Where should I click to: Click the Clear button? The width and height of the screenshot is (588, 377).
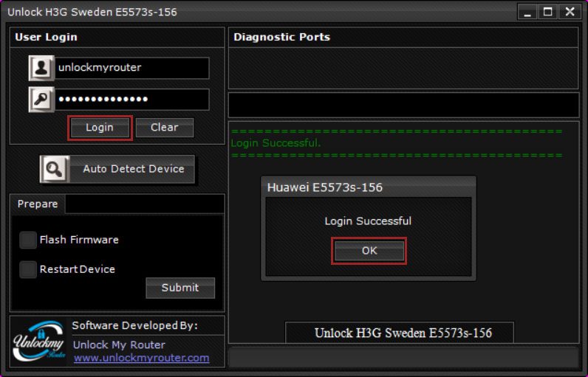[x=165, y=128]
